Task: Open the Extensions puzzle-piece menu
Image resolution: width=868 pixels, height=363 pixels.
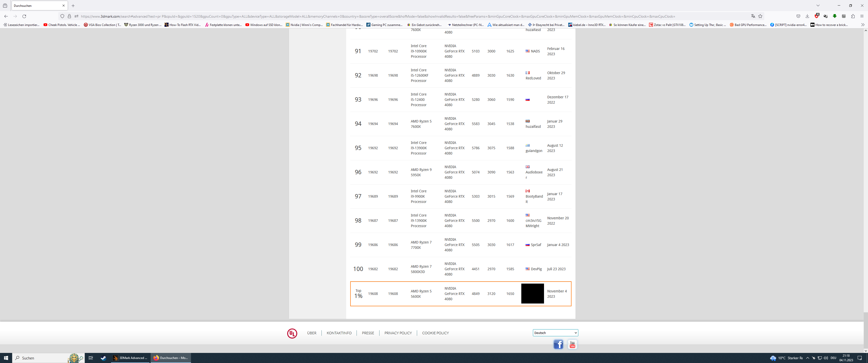Action: 853,16
